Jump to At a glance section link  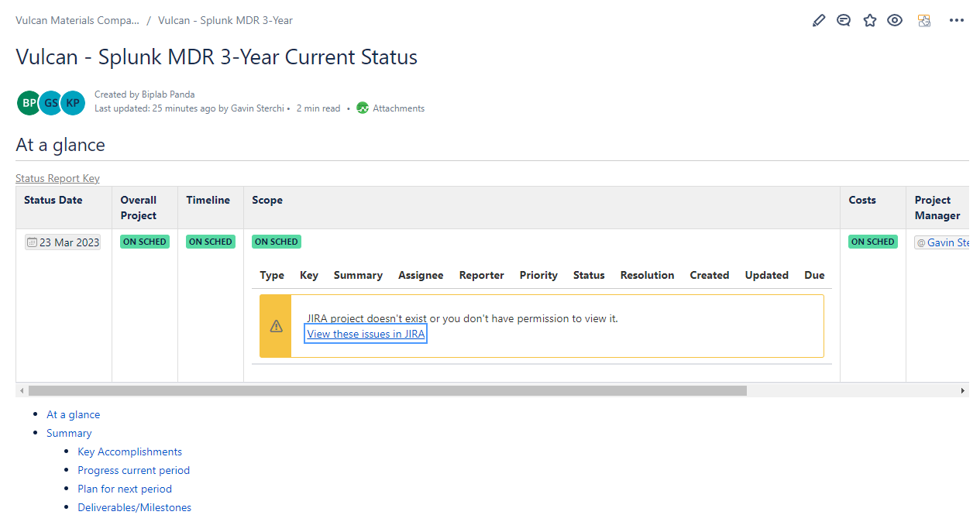pos(73,414)
